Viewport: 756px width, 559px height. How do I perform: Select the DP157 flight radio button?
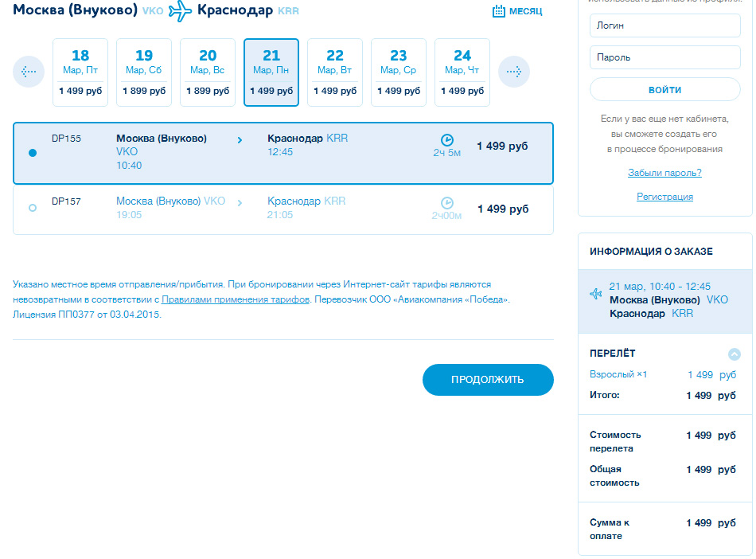tap(33, 208)
